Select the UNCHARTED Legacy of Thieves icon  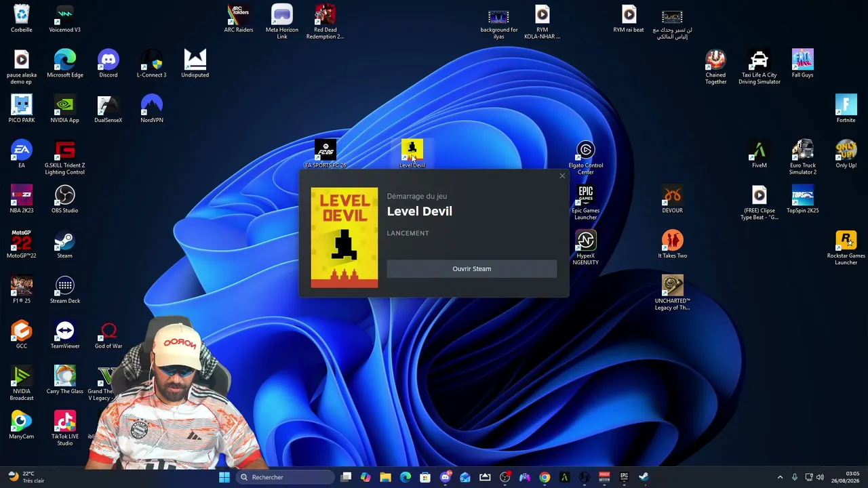(673, 293)
